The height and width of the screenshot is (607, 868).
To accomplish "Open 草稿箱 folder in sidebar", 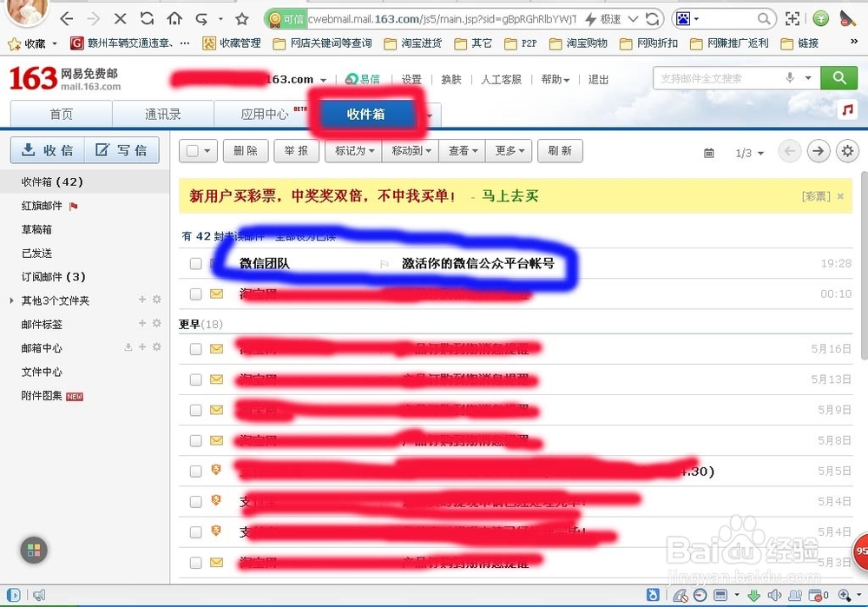I will 36,229.
